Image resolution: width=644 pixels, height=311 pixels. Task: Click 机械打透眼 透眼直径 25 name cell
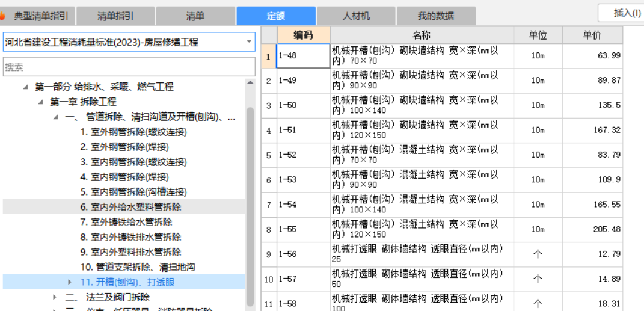(422, 254)
